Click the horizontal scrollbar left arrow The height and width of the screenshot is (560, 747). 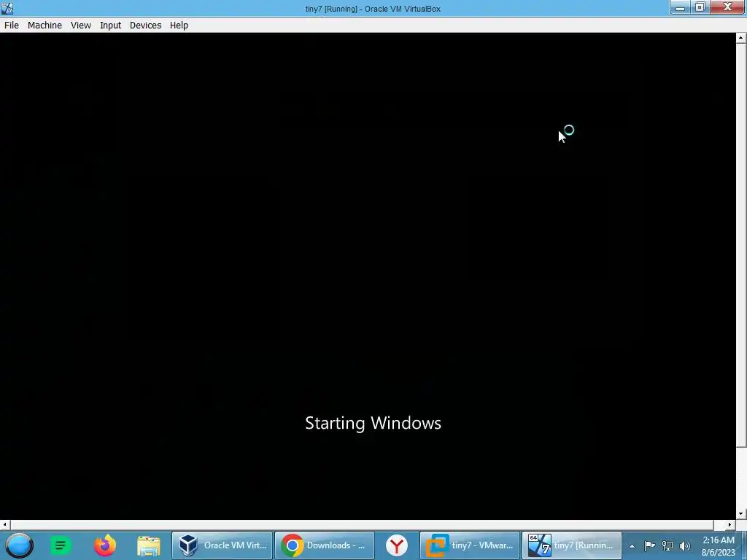5,525
